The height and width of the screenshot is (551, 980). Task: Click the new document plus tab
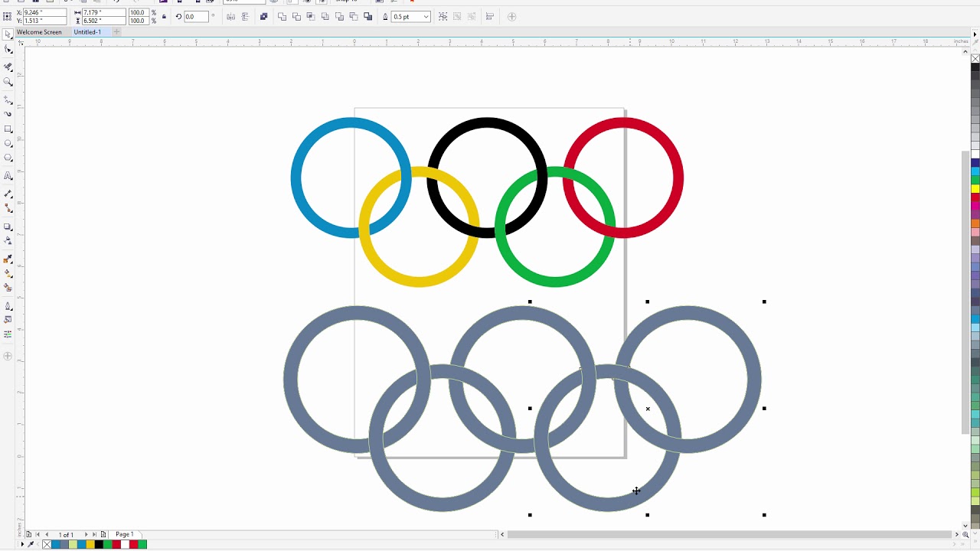[x=116, y=32]
